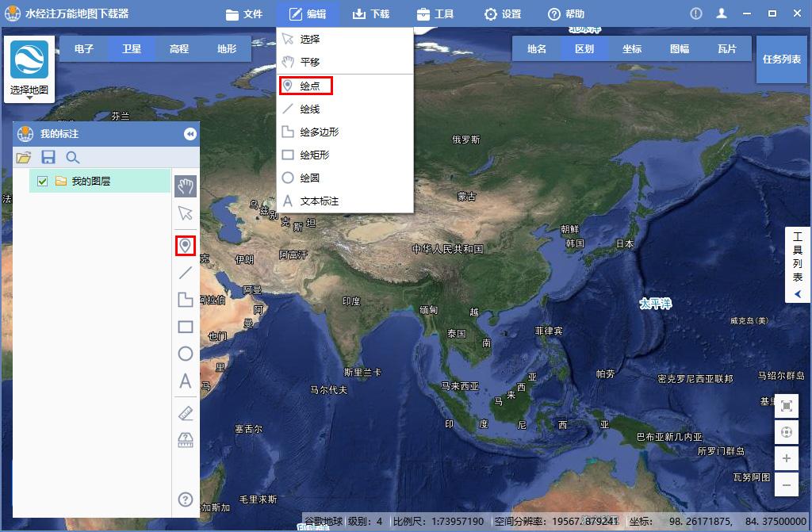Pick the area measure tool below the ruler
The width and height of the screenshot is (812, 532).
(x=186, y=440)
